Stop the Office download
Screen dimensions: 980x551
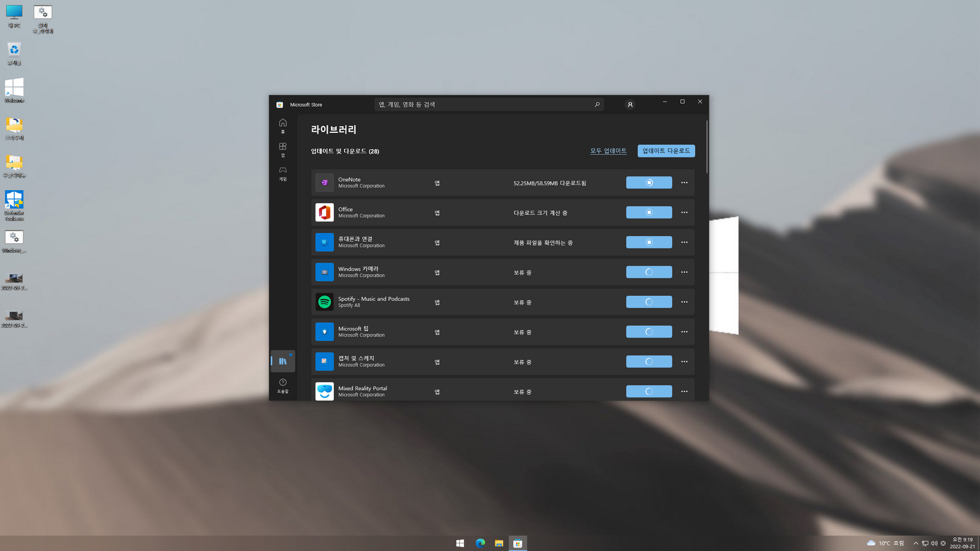pos(649,212)
